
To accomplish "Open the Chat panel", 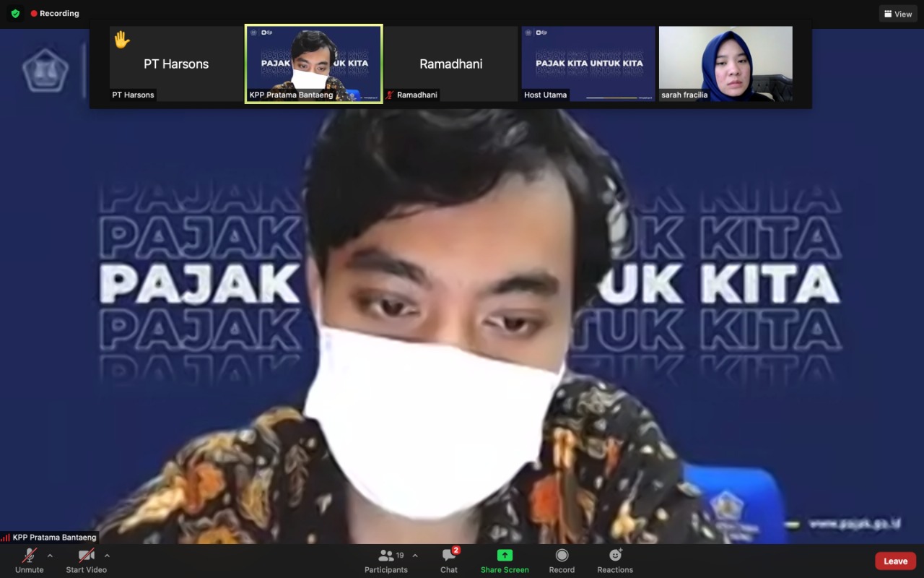I will 449,556.
